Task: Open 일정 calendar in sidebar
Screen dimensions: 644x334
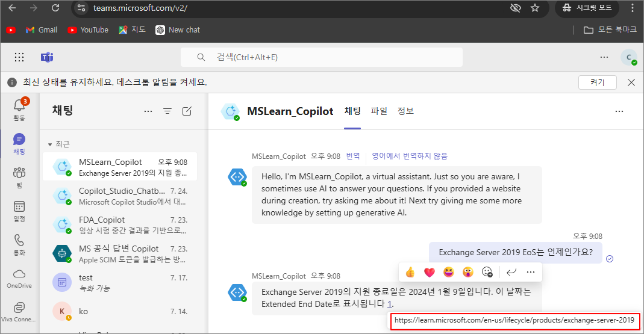Action: click(19, 211)
